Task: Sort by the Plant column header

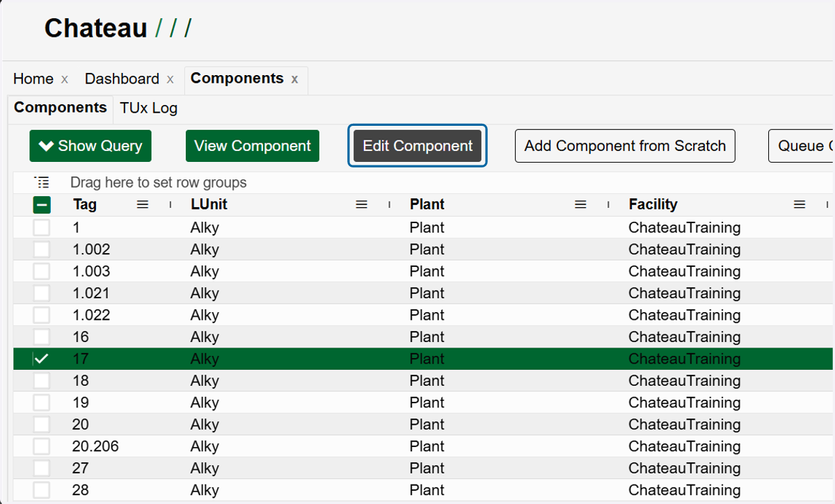Action: 427,204
